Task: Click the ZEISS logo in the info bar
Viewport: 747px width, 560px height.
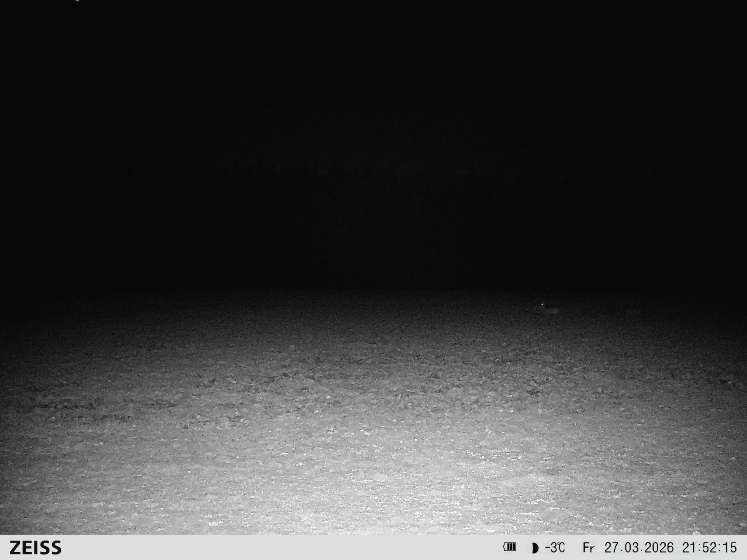Action: 35,548
